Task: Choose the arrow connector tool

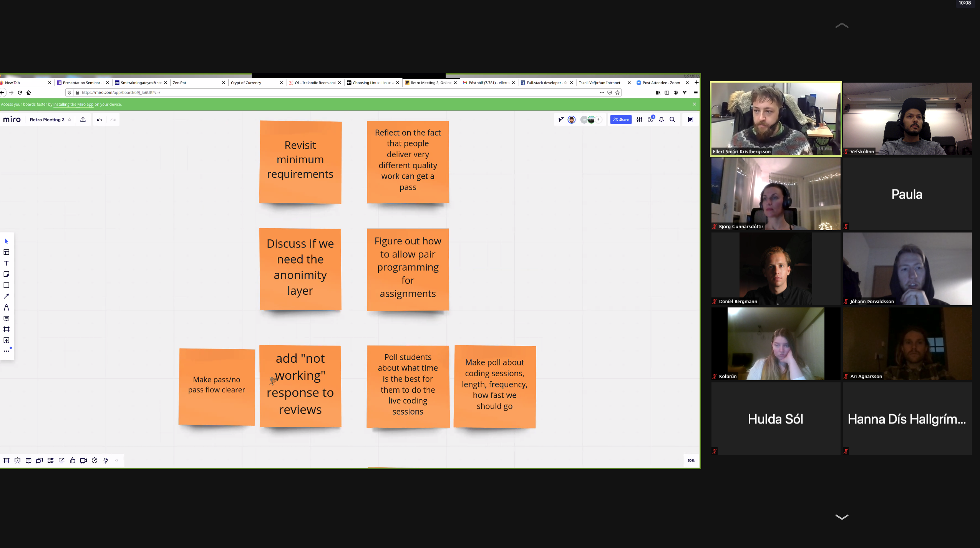Action: (6, 296)
